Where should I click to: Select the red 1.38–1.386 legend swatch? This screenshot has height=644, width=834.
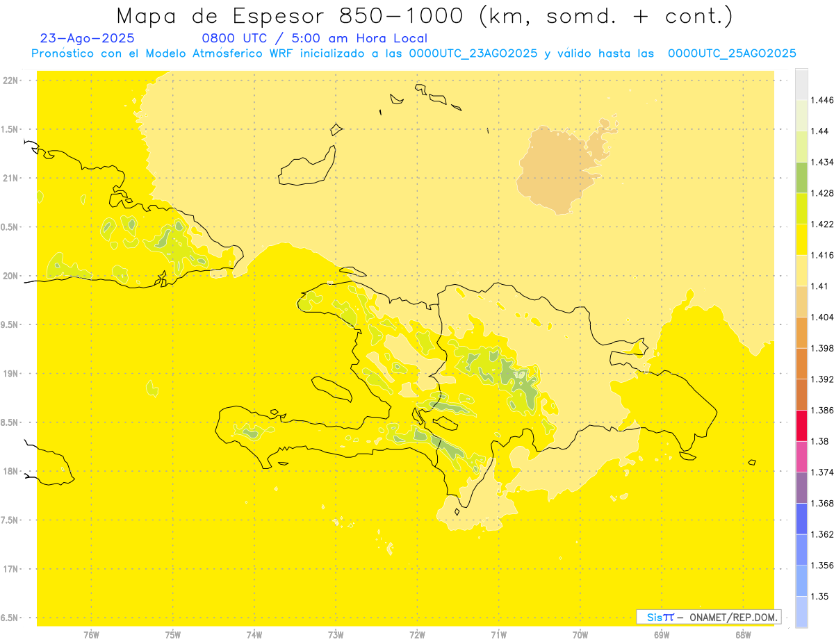point(801,425)
